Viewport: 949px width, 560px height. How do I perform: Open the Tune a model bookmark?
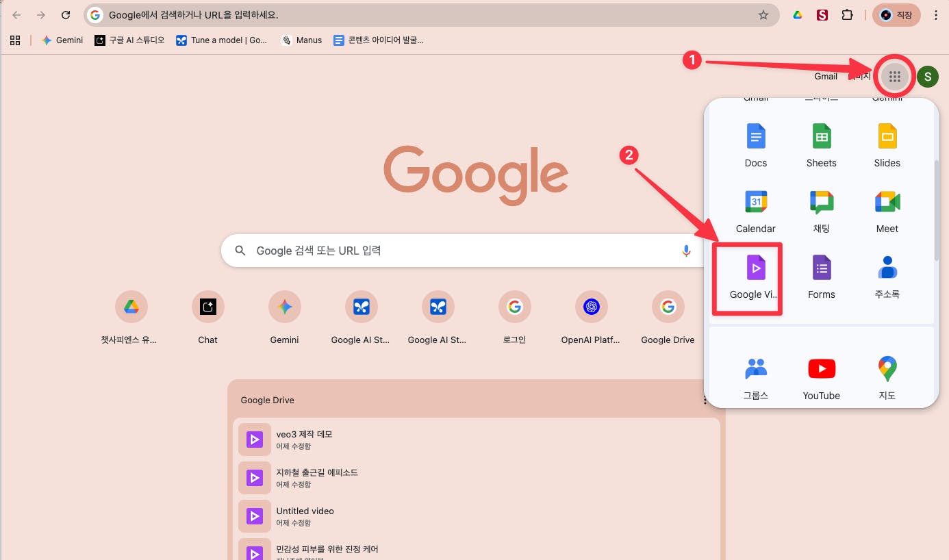(x=222, y=40)
